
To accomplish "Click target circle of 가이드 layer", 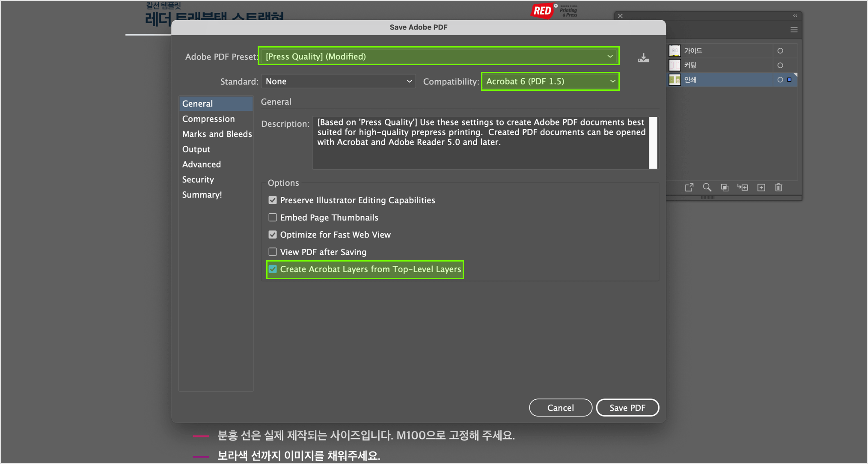I will click(x=780, y=51).
